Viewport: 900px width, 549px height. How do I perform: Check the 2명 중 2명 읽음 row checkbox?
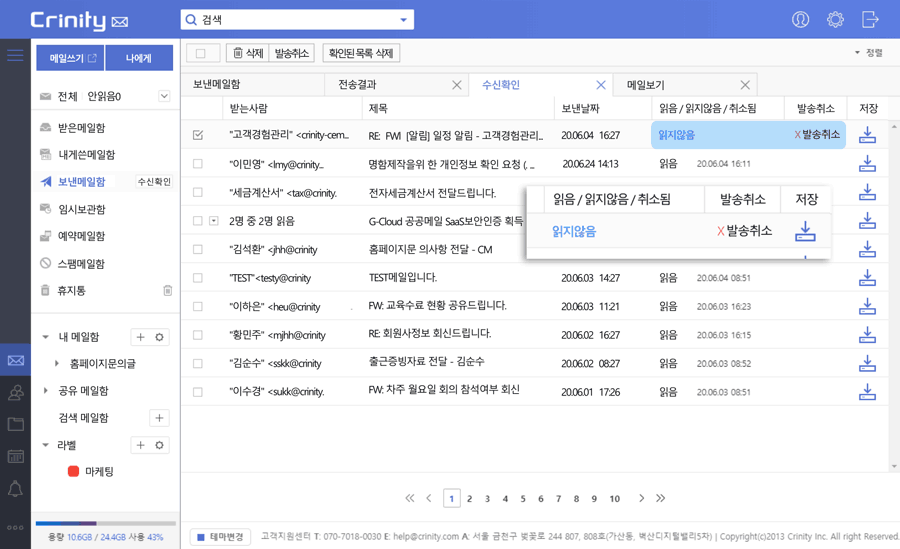[x=198, y=221]
